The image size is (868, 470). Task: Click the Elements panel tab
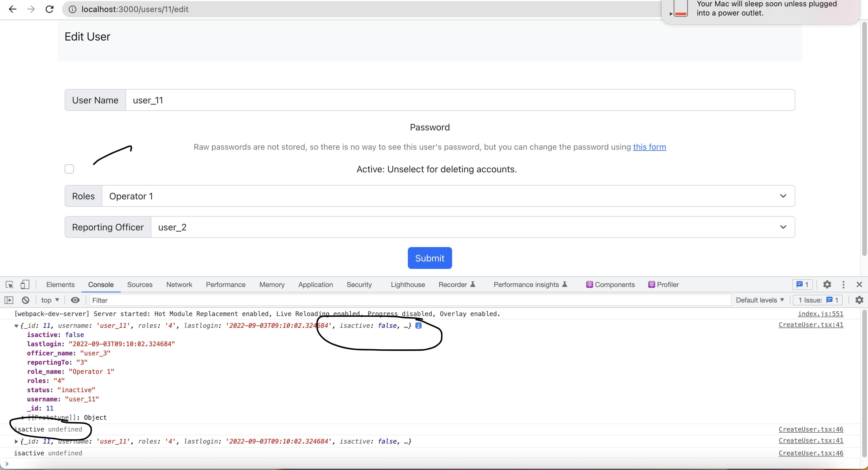click(x=60, y=284)
